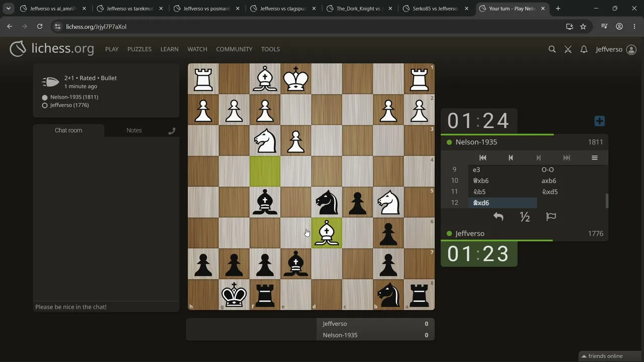The width and height of the screenshot is (644, 362).
Task: Click Nelson-1935 name above move list
Action: [476, 142]
